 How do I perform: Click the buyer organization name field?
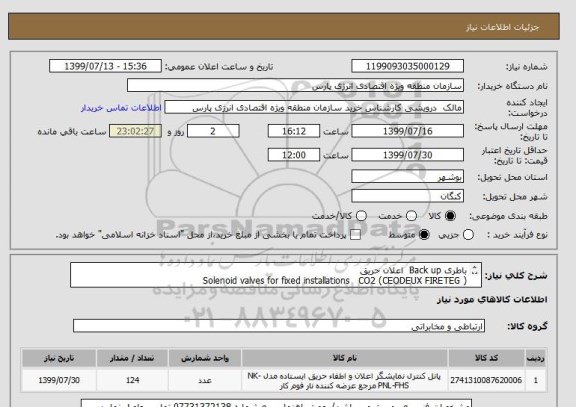[x=295, y=86]
